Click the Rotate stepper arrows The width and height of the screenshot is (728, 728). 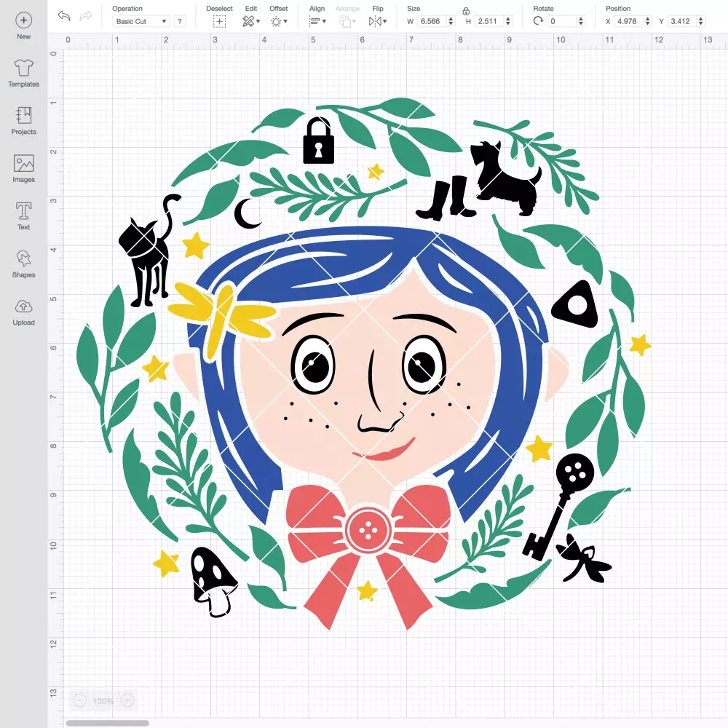point(581,21)
